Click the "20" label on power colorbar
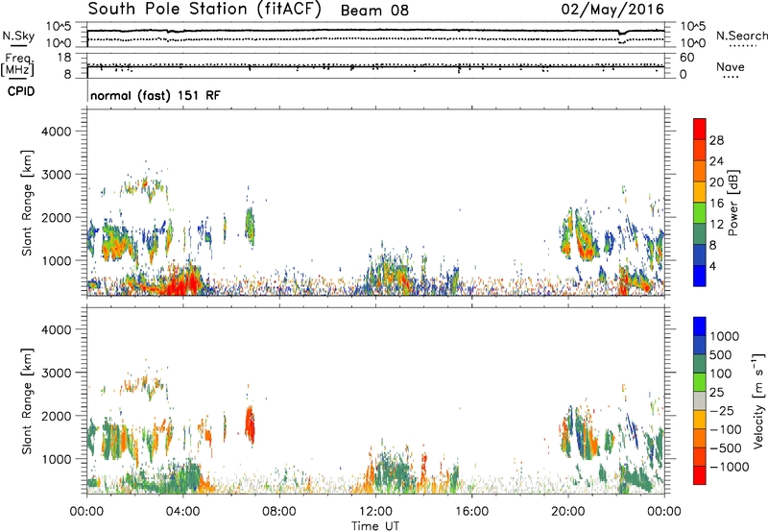This screenshot has height=532, width=768. [x=716, y=182]
